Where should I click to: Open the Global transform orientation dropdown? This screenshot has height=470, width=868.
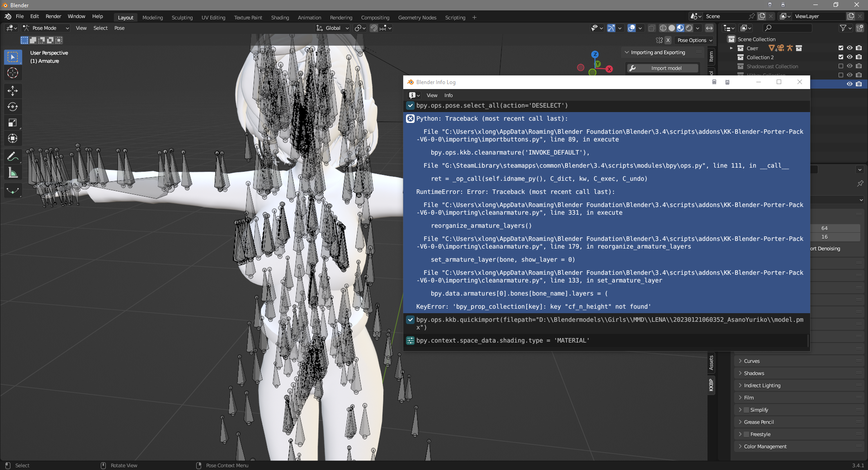(x=332, y=28)
